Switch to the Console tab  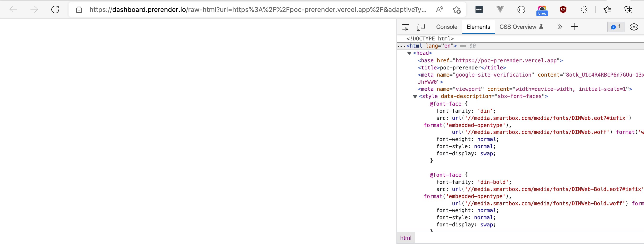[x=446, y=27]
